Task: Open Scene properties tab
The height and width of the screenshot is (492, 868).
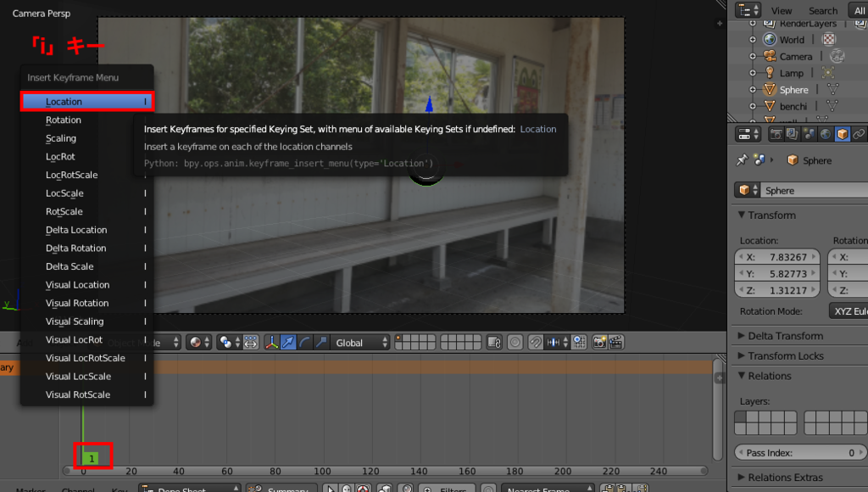Action: [809, 134]
